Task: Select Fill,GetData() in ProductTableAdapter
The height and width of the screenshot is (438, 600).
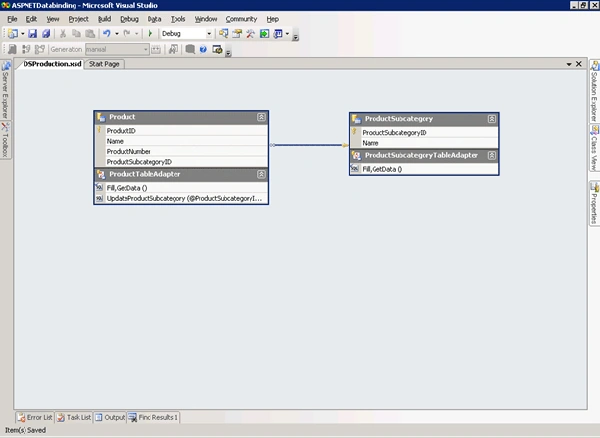Action: point(181,188)
